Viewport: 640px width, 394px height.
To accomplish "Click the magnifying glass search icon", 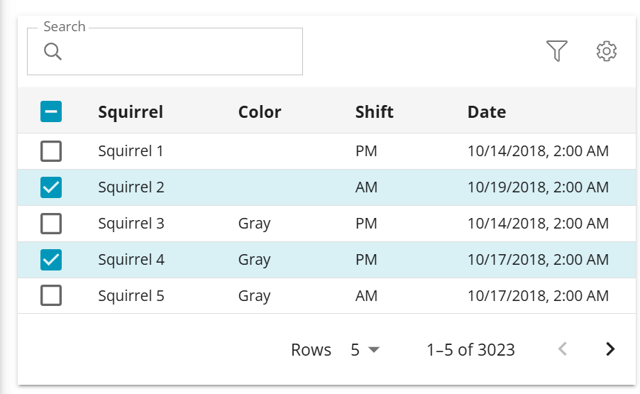I will [x=53, y=52].
